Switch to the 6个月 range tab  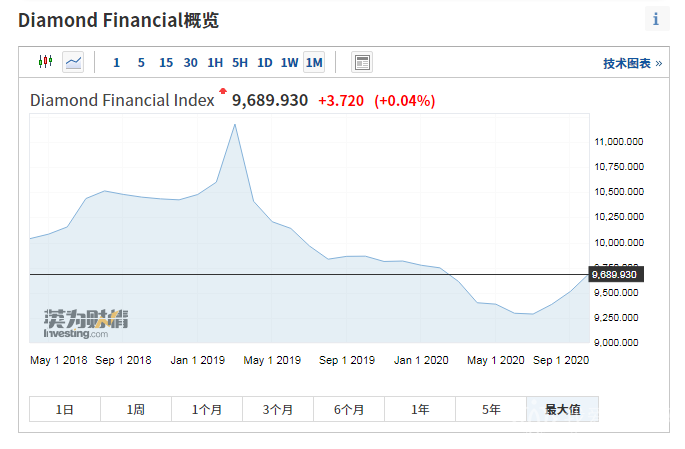click(x=349, y=409)
